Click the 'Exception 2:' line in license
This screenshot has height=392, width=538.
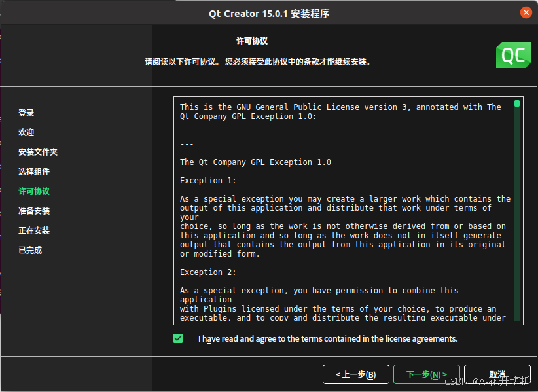coord(208,272)
